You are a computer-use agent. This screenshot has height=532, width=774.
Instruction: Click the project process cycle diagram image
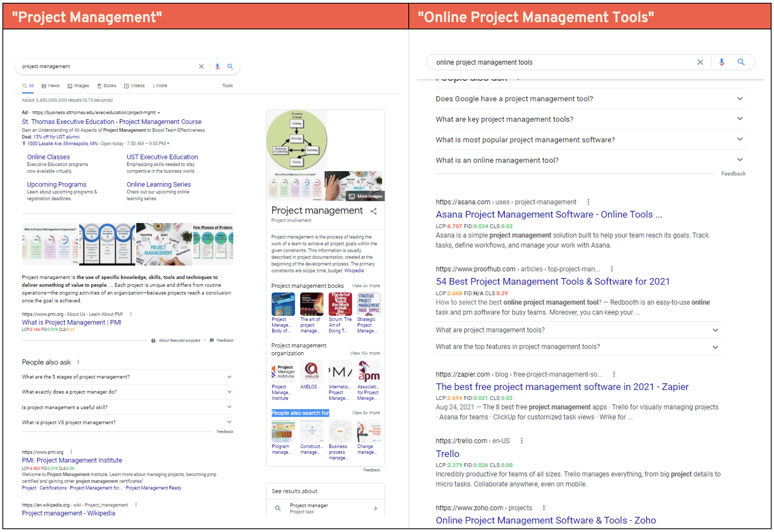[297, 140]
